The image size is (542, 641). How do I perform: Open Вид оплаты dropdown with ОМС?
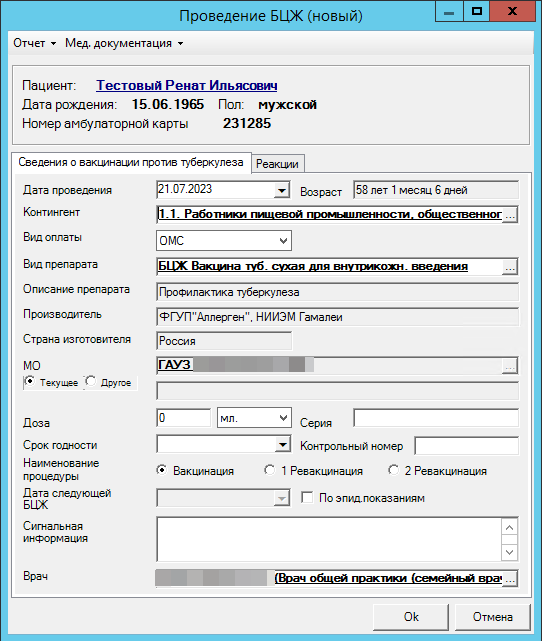pos(224,240)
